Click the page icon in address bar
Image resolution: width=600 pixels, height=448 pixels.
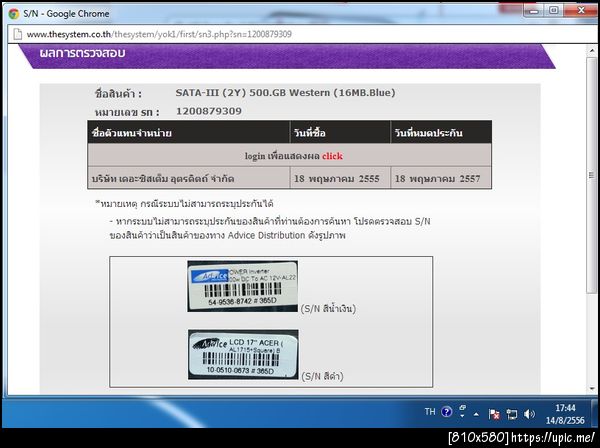tap(17, 34)
